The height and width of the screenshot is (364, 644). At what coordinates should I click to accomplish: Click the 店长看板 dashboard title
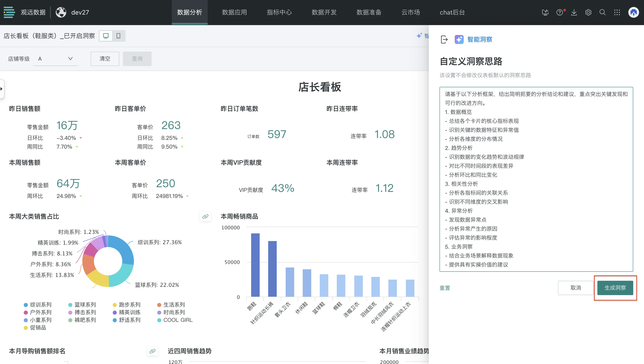tap(320, 87)
